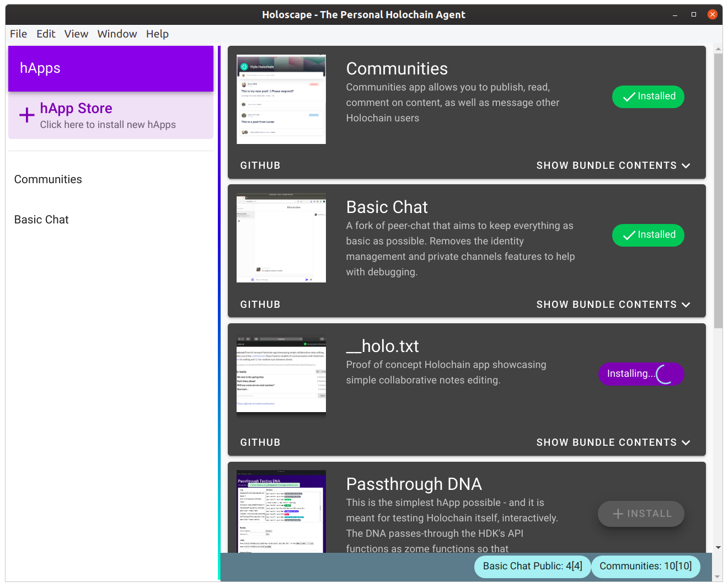This screenshot has width=728, height=587.
Task: Click the Passthrough DNA screenshot thumbnail
Action: 281,511
